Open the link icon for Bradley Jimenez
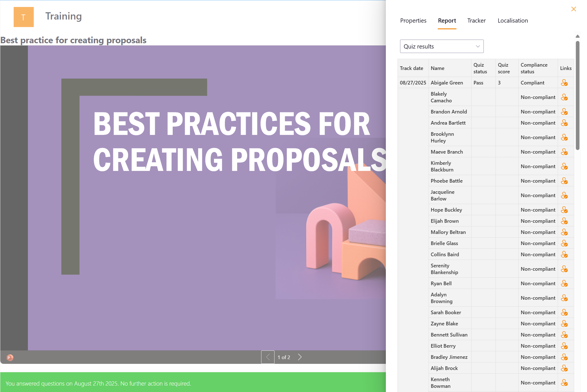587x392 pixels. (564, 357)
